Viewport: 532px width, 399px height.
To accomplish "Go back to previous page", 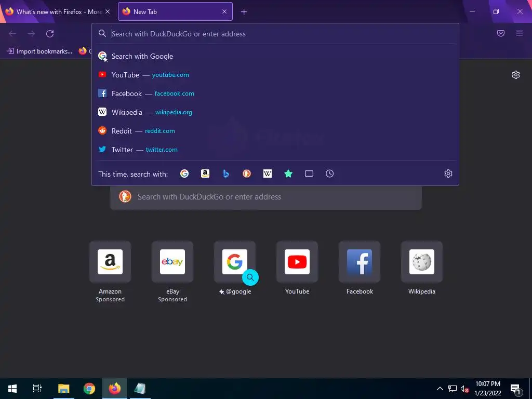I will [12, 34].
